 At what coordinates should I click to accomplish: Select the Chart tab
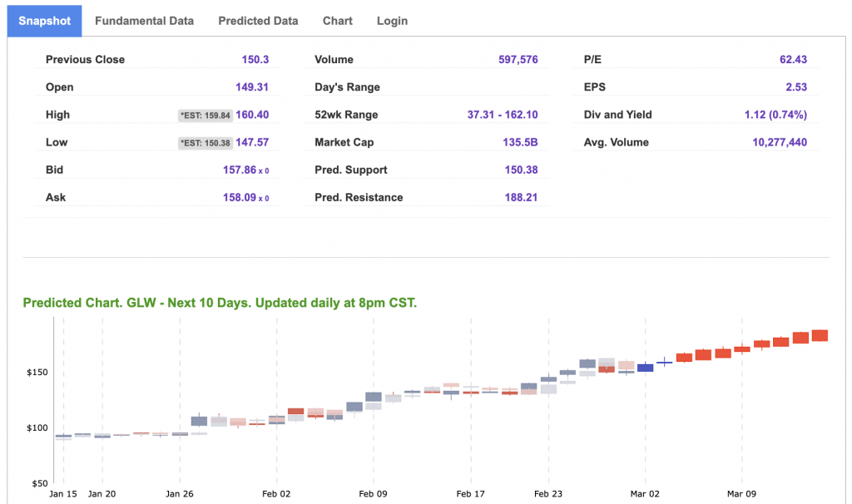337,21
